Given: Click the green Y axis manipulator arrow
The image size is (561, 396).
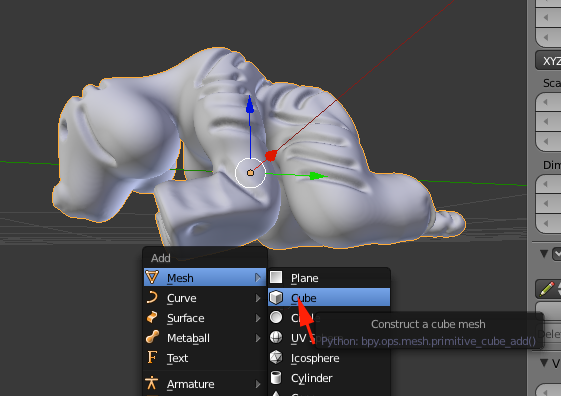Looking at the screenshot, I should pos(317,176).
